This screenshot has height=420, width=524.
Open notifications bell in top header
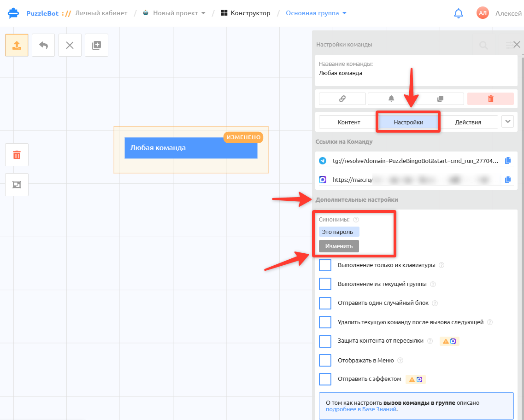coord(458,13)
